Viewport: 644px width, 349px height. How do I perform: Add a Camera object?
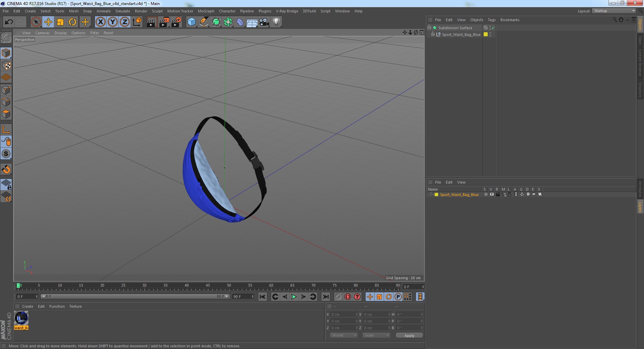(x=264, y=22)
